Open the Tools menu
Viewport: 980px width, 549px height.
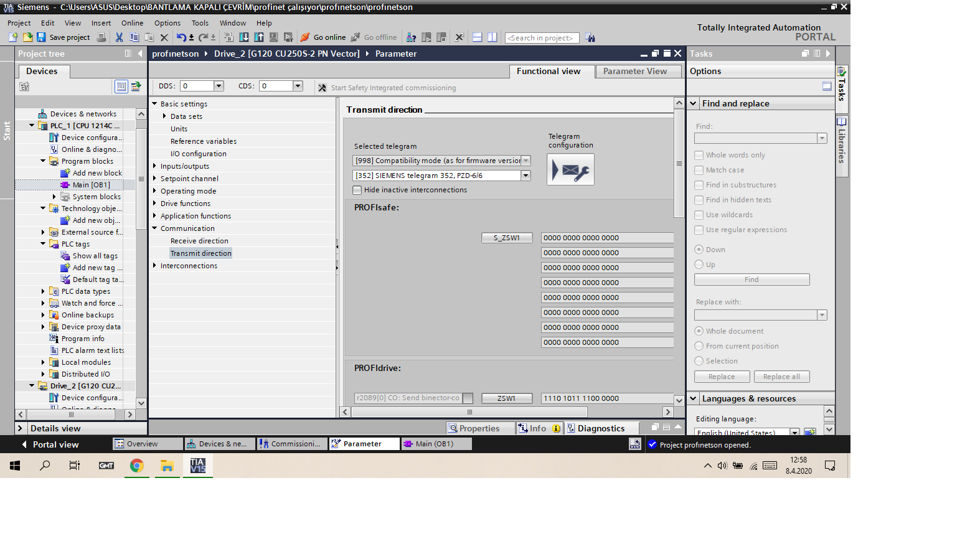200,23
